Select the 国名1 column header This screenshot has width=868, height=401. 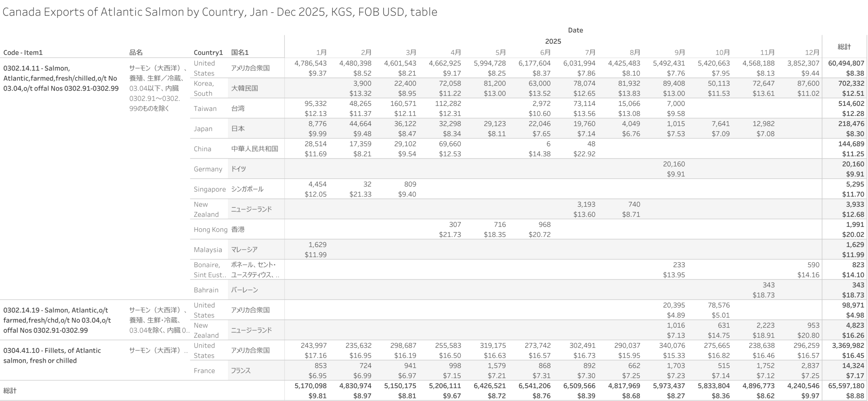click(x=240, y=53)
